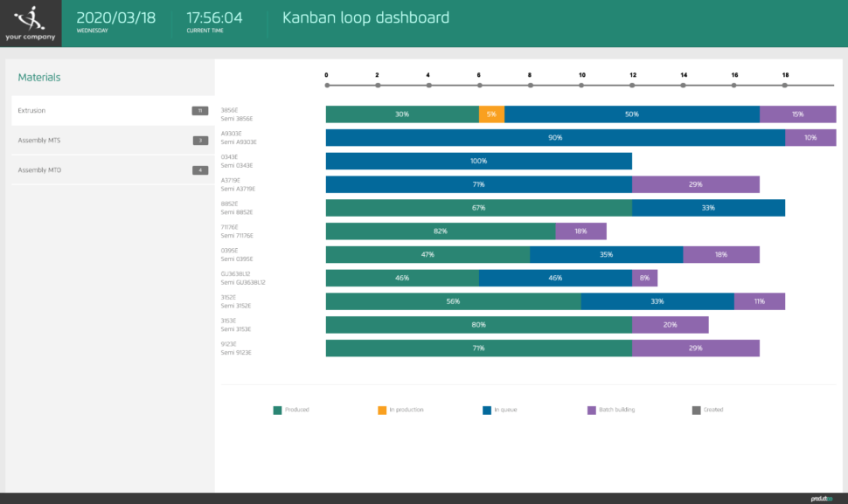Click the axis marker at 0
Viewport: 848px width, 504px height.
pyautogui.click(x=327, y=86)
